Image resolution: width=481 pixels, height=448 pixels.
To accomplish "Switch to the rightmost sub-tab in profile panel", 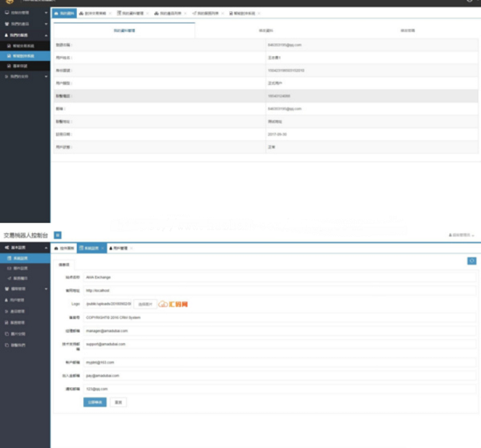I will (x=385, y=30).
